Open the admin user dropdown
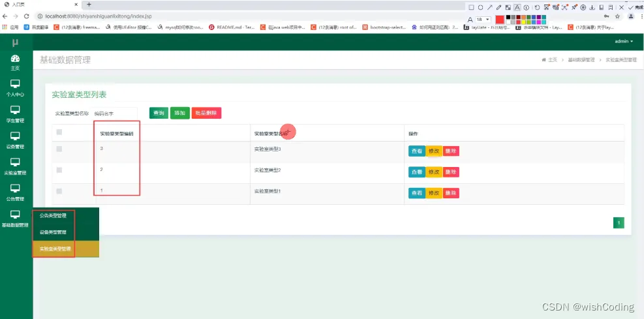The height and width of the screenshot is (319, 644). click(624, 42)
